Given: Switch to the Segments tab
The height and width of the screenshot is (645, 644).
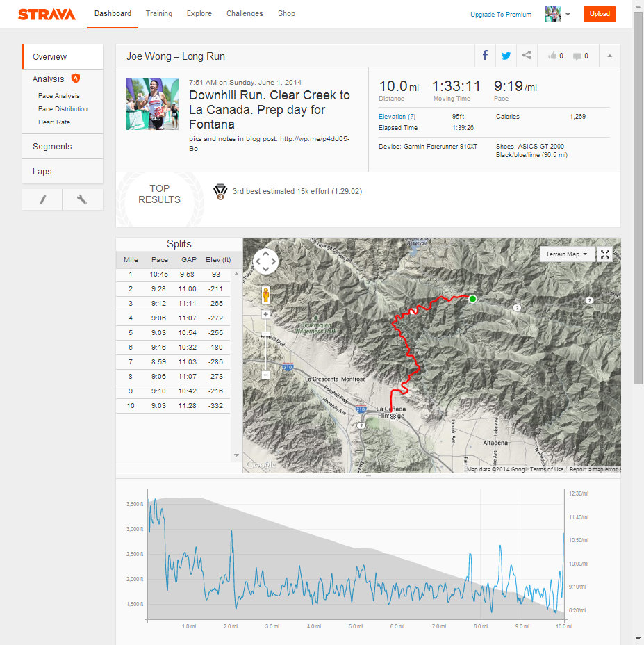Looking at the screenshot, I should (x=52, y=147).
